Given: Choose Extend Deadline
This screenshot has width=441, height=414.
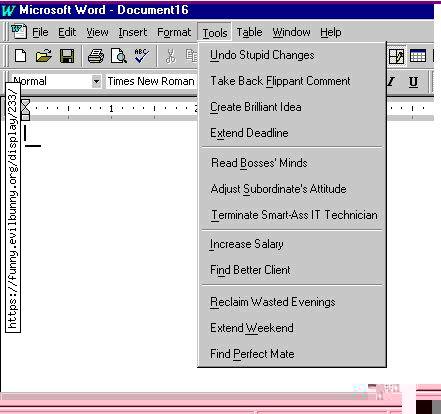Looking at the screenshot, I should click(x=292, y=133).
